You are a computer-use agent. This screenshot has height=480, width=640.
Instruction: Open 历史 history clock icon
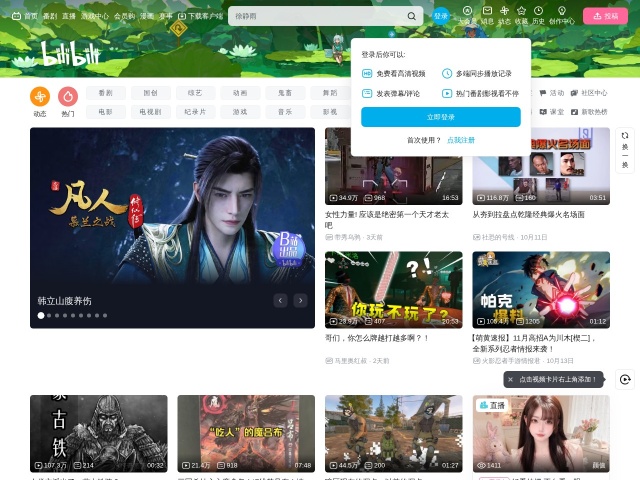coord(538,11)
